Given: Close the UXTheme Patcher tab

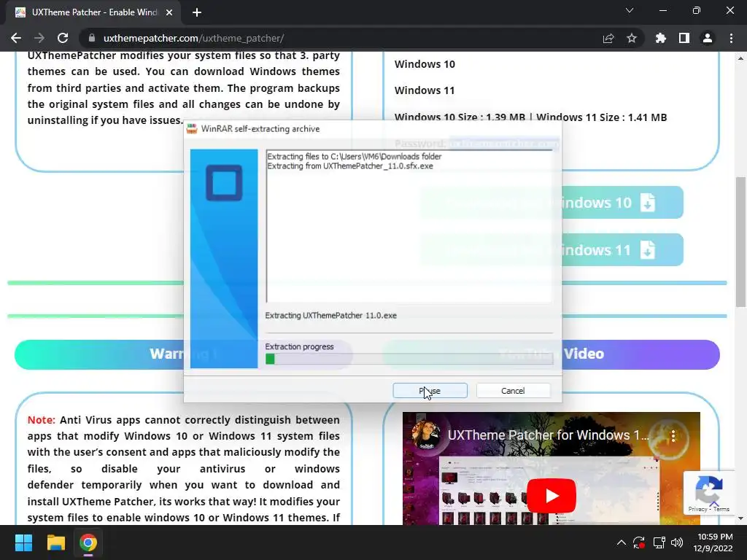Looking at the screenshot, I should coord(169,12).
